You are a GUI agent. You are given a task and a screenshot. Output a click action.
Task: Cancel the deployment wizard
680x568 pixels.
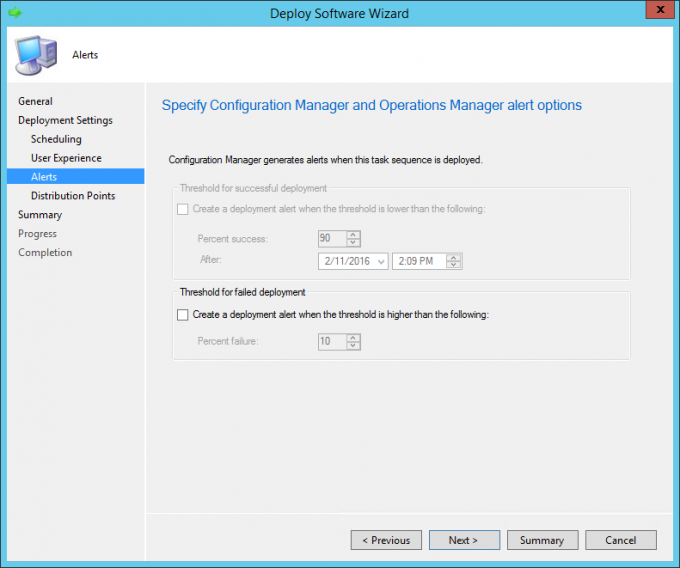tap(620, 540)
